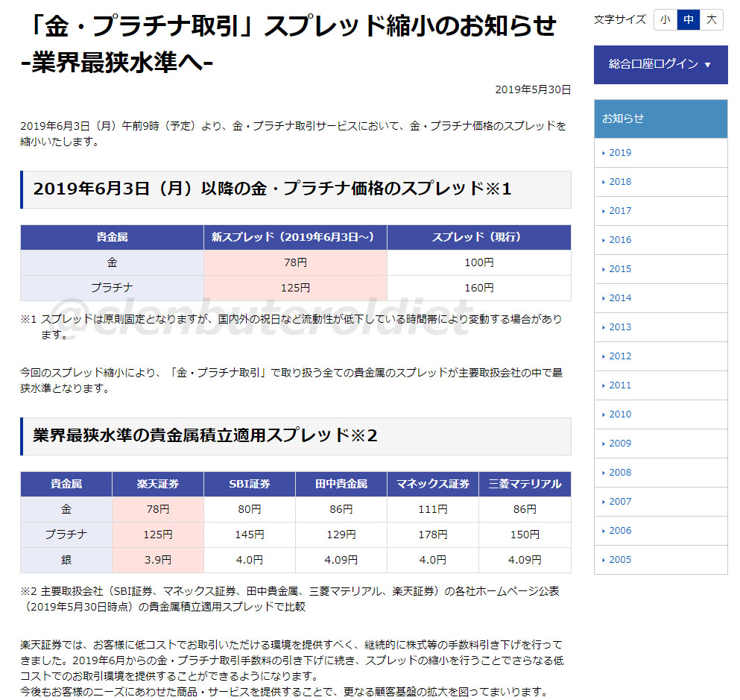Click the 楽天証券 column header
The width and height of the screenshot is (740, 700).
pyautogui.click(x=158, y=484)
